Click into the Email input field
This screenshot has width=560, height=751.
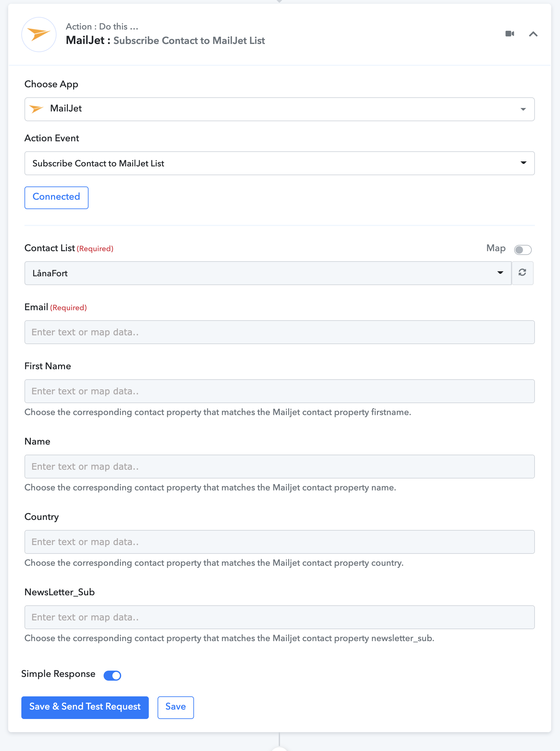click(280, 332)
